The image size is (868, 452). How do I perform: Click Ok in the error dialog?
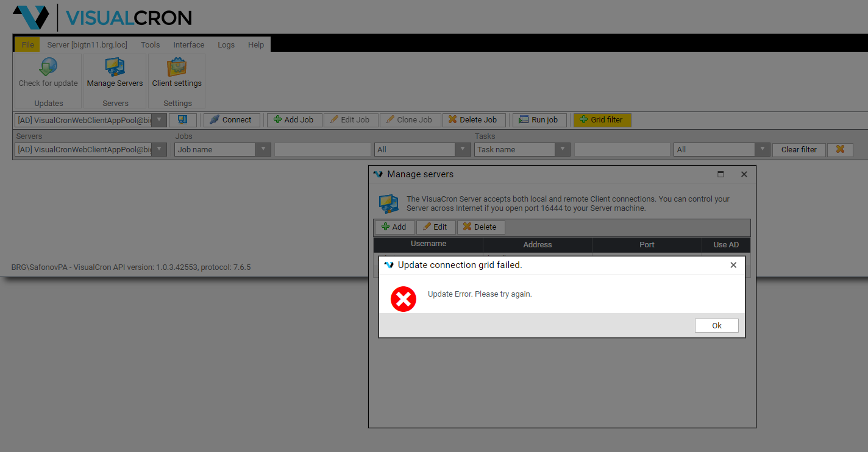coord(717,326)
